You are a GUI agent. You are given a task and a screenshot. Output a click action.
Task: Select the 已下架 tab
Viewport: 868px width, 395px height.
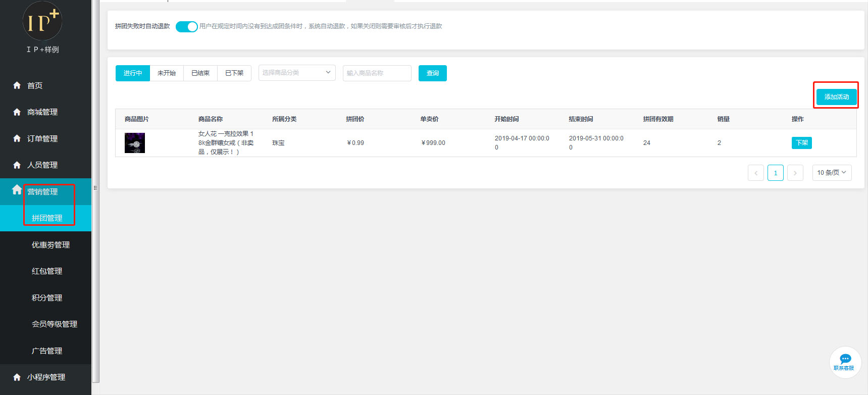(234, 73)
